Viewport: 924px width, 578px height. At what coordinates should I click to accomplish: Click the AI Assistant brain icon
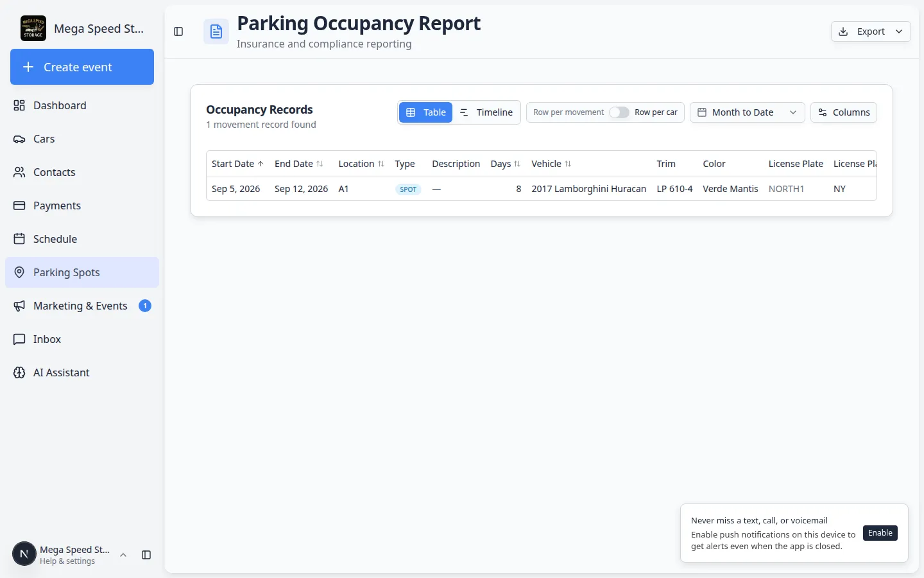19,372
